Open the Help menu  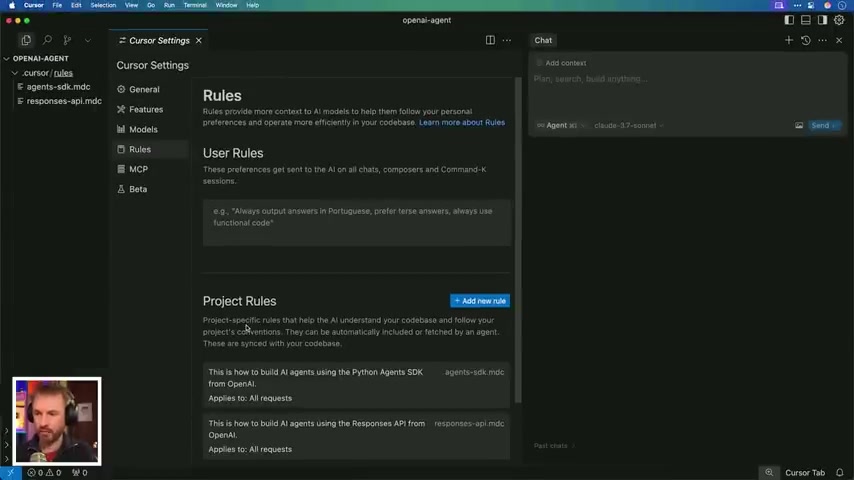pyautogui.click(x=252, y=5)
